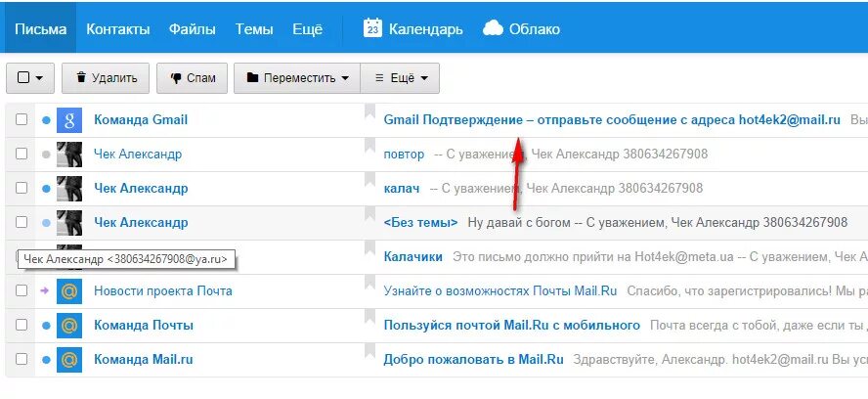The height and width of the screenshot is (399, 868).
Task: Open the Ещё menu in top bar
Action: (307, 29)
